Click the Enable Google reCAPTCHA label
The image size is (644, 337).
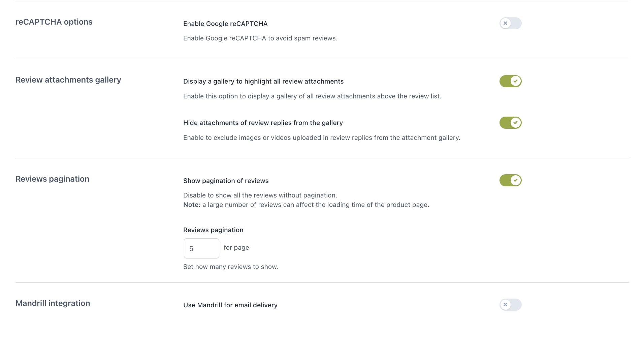click(225, 24)
